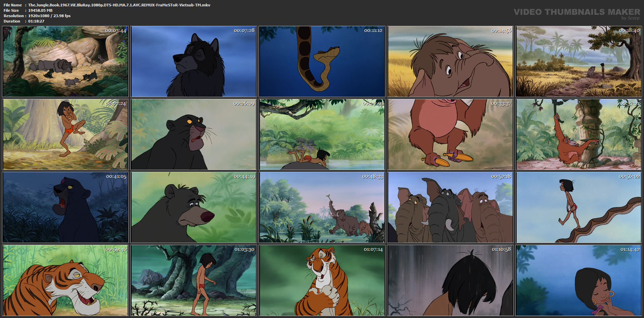This screenshot has width=644, height=318.
Task: Click the 'Resolution' label
Action: pyautogui.click(x=14, y=16)
